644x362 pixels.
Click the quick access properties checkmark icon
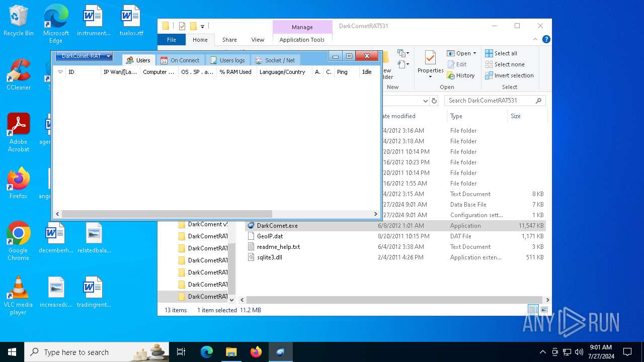point(182,26)
